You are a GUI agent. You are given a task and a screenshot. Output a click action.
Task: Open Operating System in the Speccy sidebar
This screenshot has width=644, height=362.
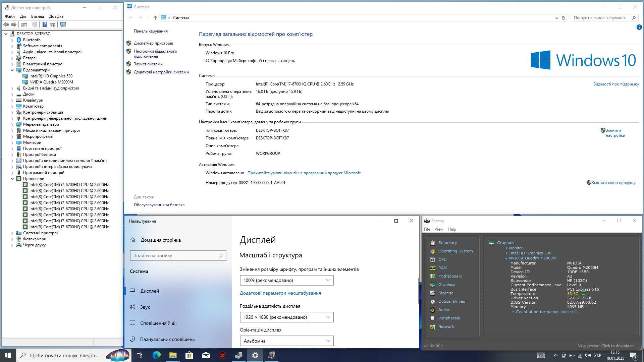point(455,251)
